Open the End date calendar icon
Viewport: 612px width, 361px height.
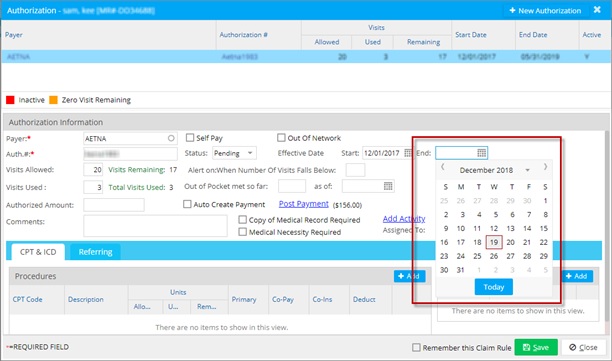(x=482, y=153)
